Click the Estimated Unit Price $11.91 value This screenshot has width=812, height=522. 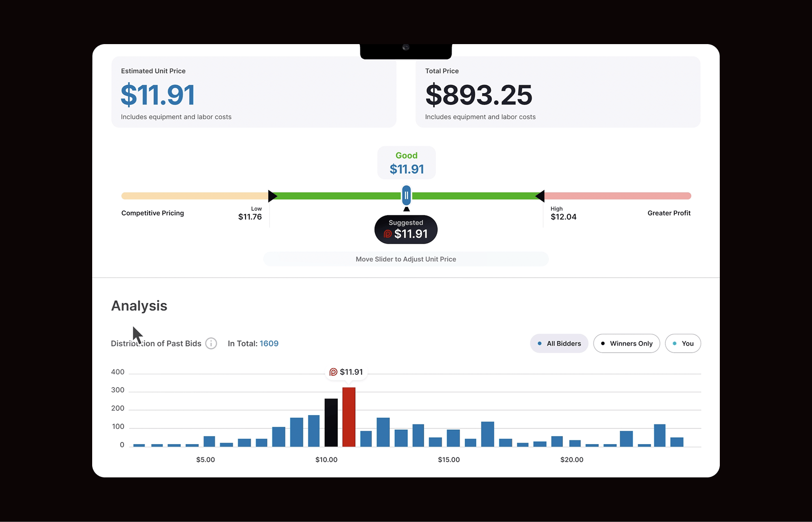pos(158,95)
